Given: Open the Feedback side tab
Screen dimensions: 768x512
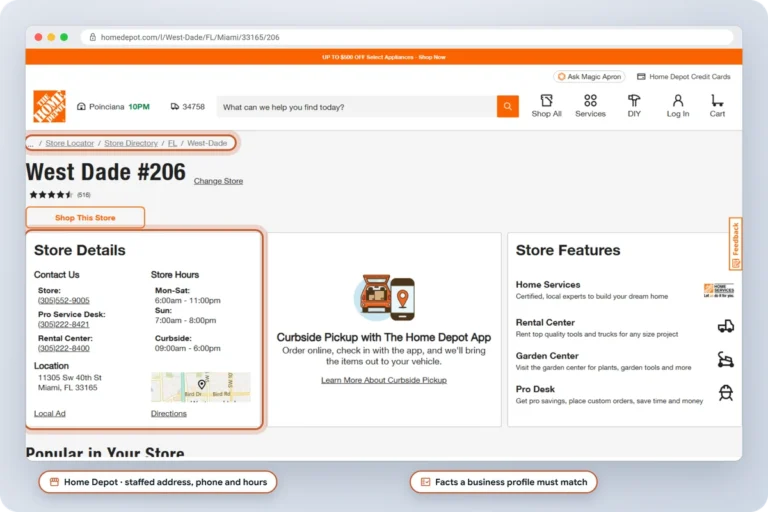Looking at the screenshot, I should (x=735, y=244).
